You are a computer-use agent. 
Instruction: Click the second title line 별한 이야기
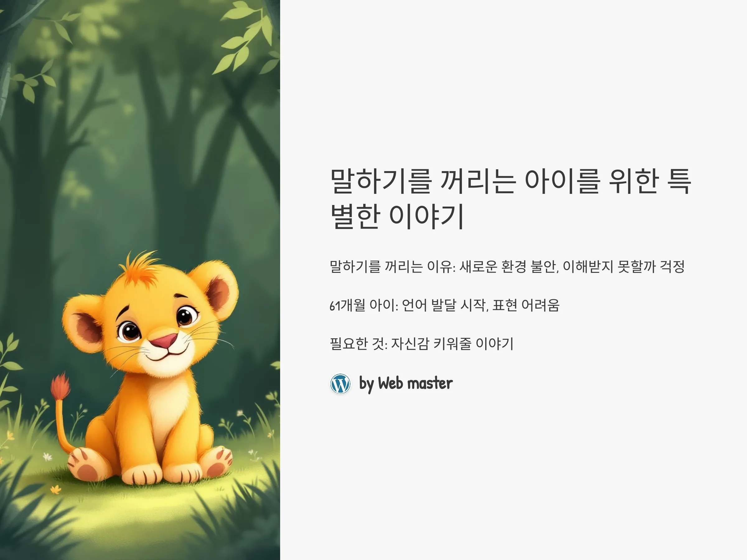397,216
